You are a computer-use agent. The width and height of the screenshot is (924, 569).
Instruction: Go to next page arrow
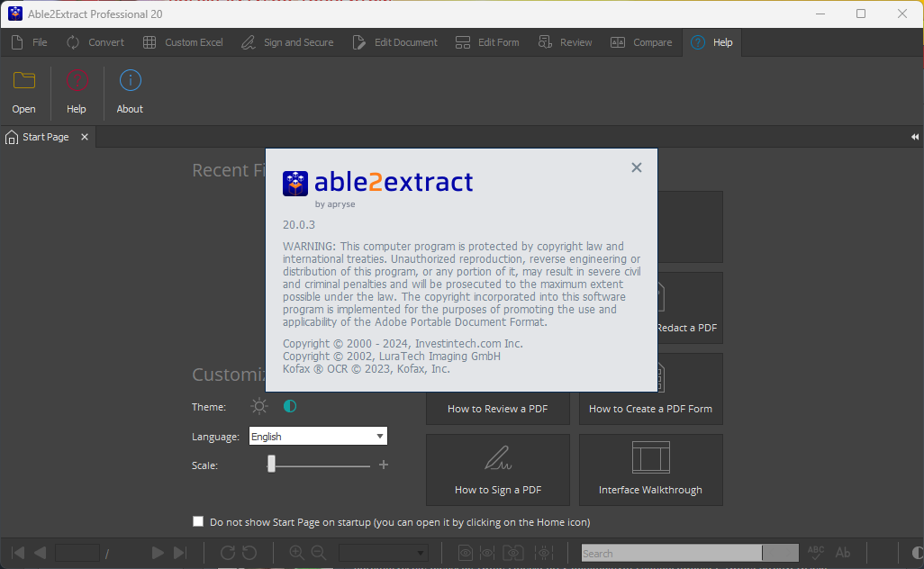point(158,553)
